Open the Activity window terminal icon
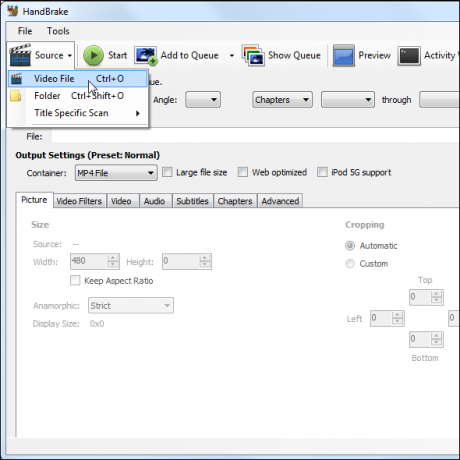460x460 pixels. click(409, 56)
